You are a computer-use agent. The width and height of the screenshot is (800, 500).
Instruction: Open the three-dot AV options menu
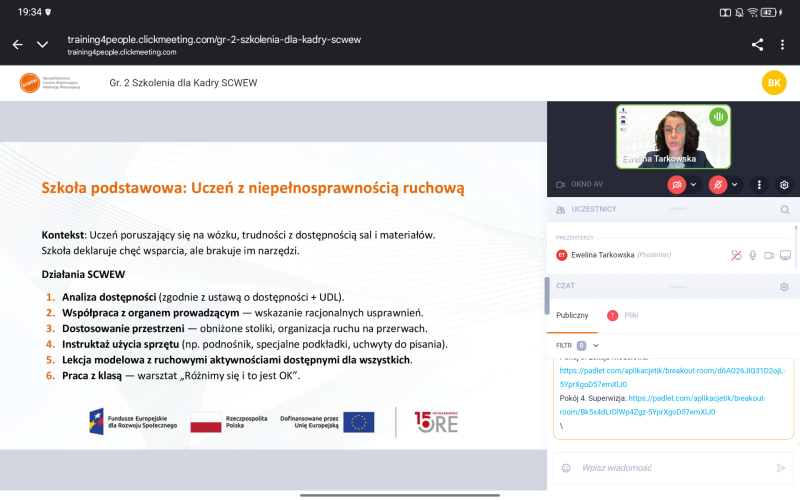click(x=759, y=185)
